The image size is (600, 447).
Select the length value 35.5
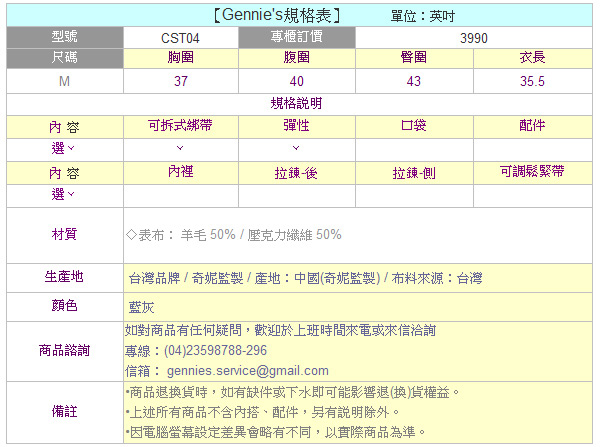(532, 81)
